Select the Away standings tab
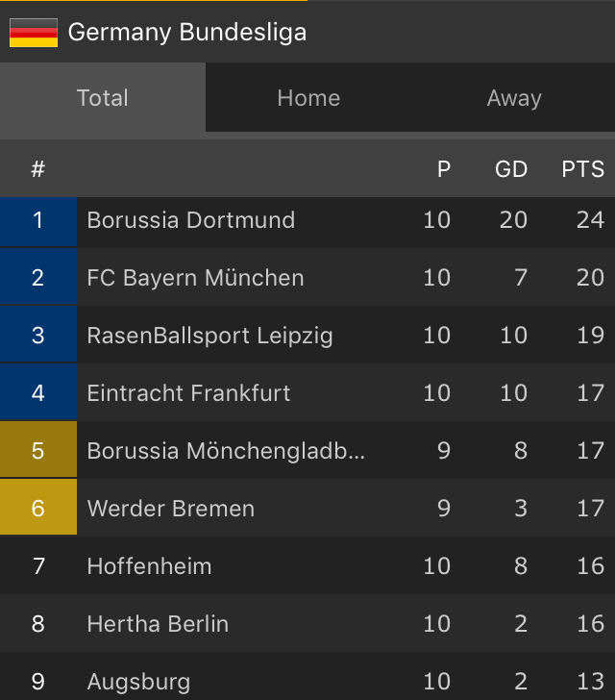 tap(514, 97)
